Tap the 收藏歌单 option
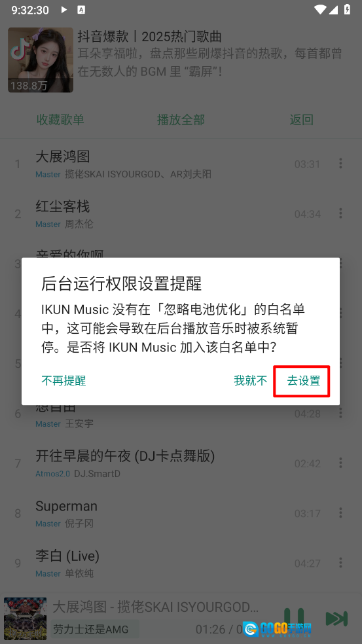 pyautogui.click(x=60, y=120)
